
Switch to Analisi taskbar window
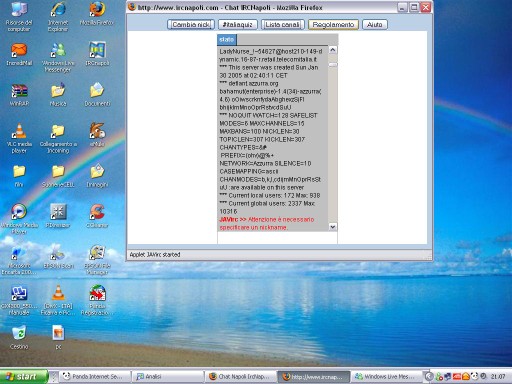coord(168,377)
